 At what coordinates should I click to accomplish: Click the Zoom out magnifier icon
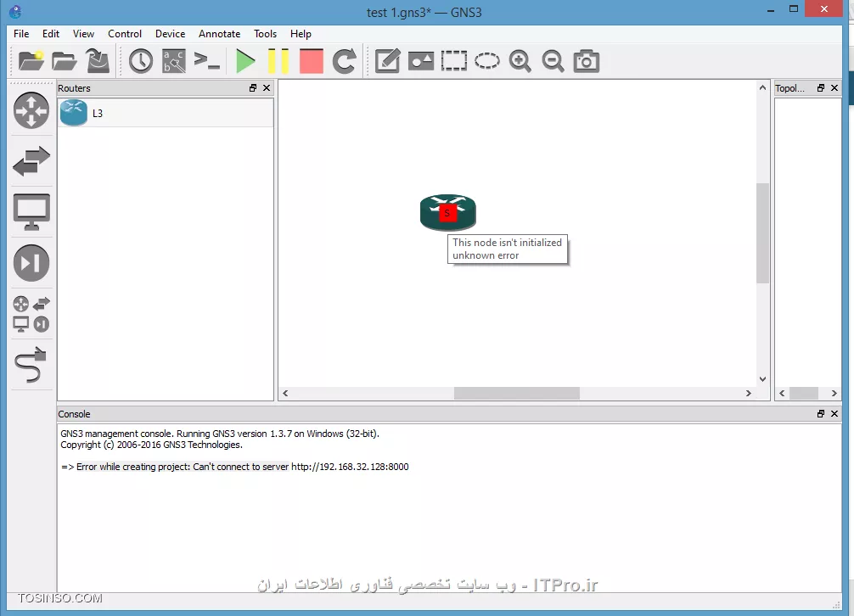[553, 61]
